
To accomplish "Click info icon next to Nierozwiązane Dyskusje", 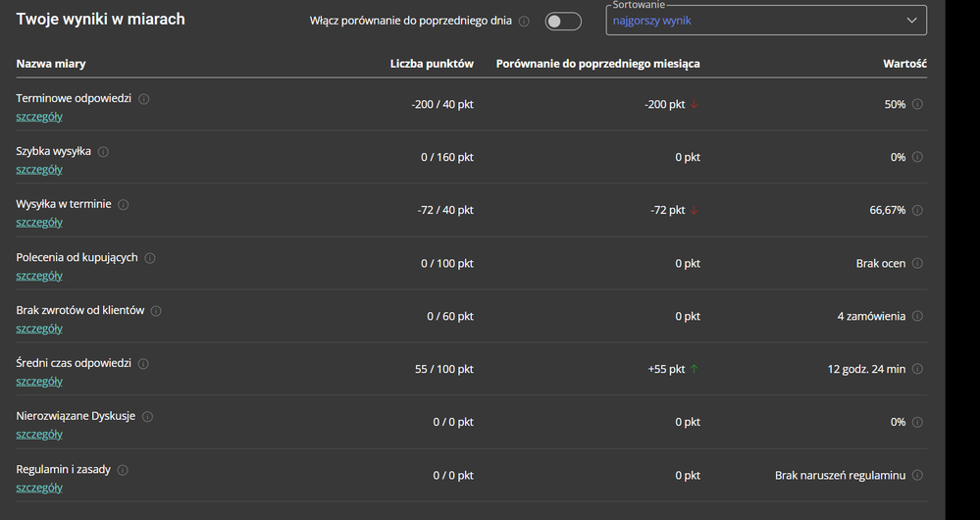I will (147, 417).
